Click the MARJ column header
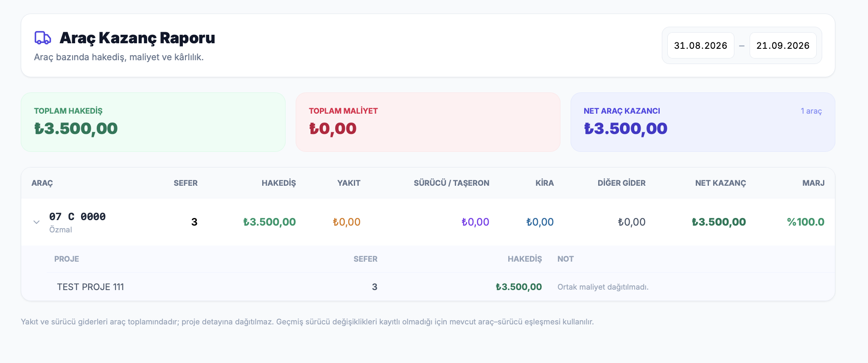Image resolution: width=868 pixels, height=363 pixels. (x=813, y=183)
